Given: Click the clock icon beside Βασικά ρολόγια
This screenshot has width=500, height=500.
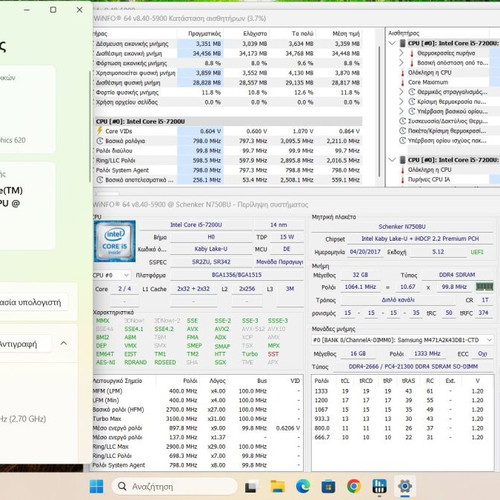Looking at the screenshot, I should pos(99,141).
